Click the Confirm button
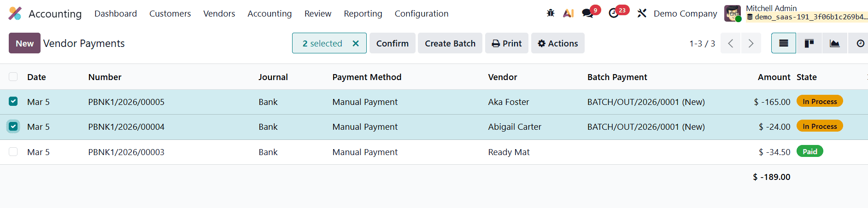This screenshot has width=868, height=208. tap(392, 43)
